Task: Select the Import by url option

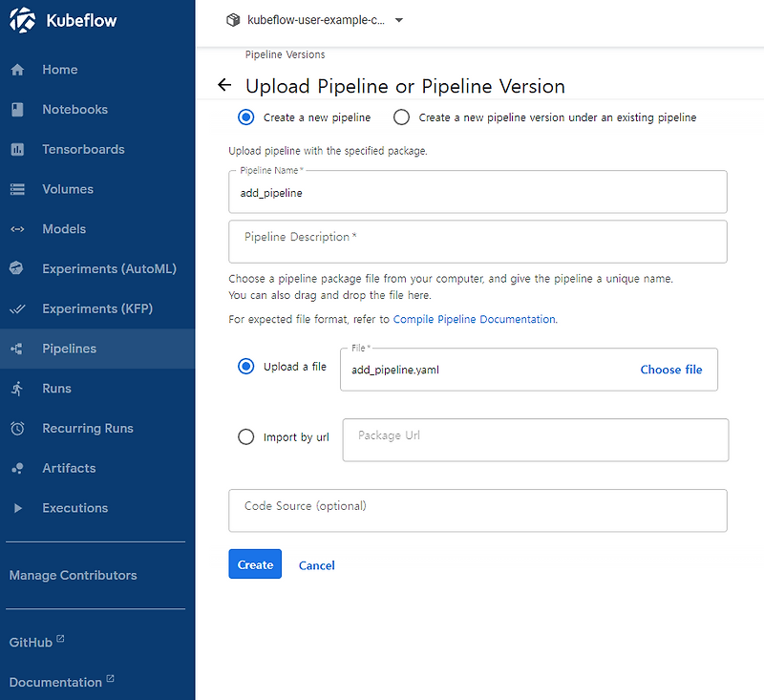Action: pos(246,437)
